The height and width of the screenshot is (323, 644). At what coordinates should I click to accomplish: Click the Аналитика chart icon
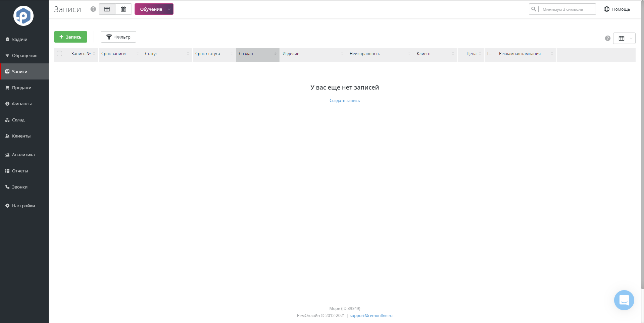(x=7, y=155)
